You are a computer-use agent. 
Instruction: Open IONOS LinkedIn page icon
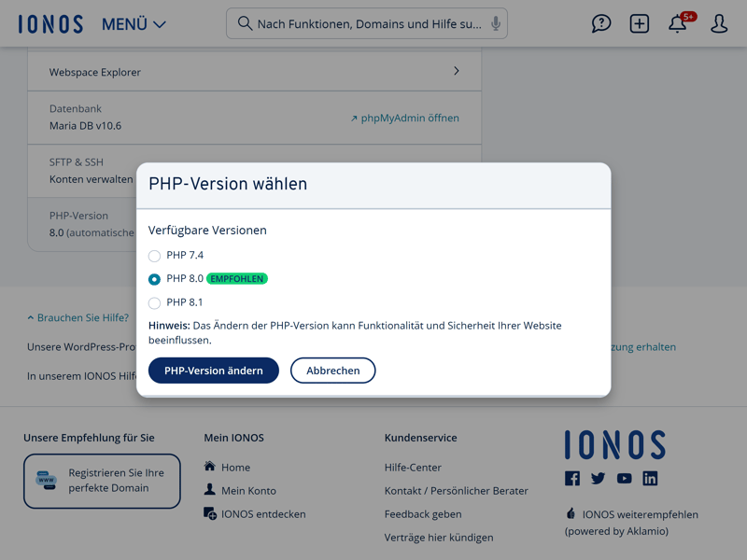pos(650,478)
